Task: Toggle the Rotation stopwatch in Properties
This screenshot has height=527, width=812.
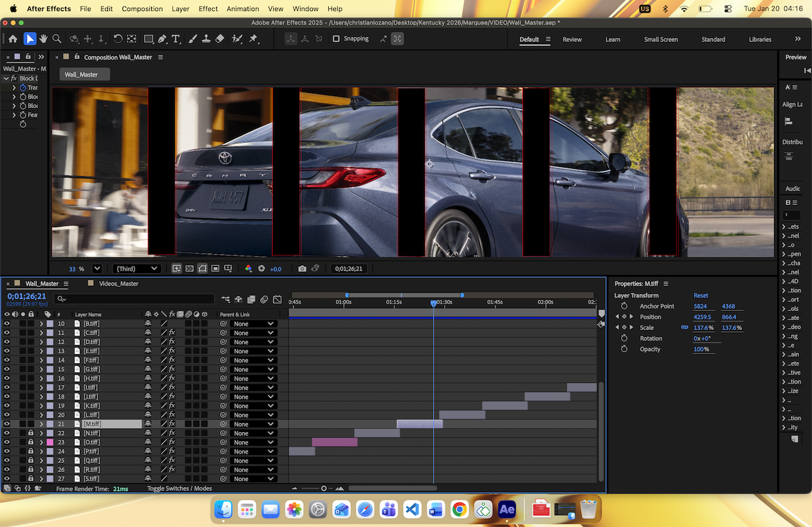Action: point(624,338)
